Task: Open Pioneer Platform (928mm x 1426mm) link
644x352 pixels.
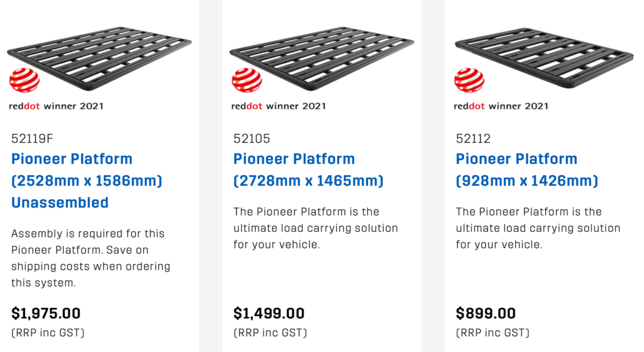Action: coord(527,170)
